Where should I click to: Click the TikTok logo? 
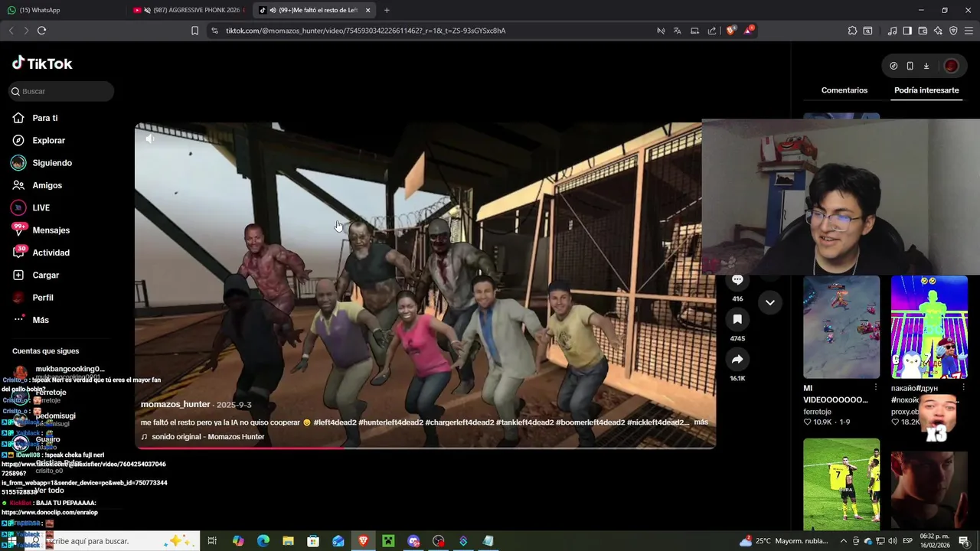pos(42,64)
